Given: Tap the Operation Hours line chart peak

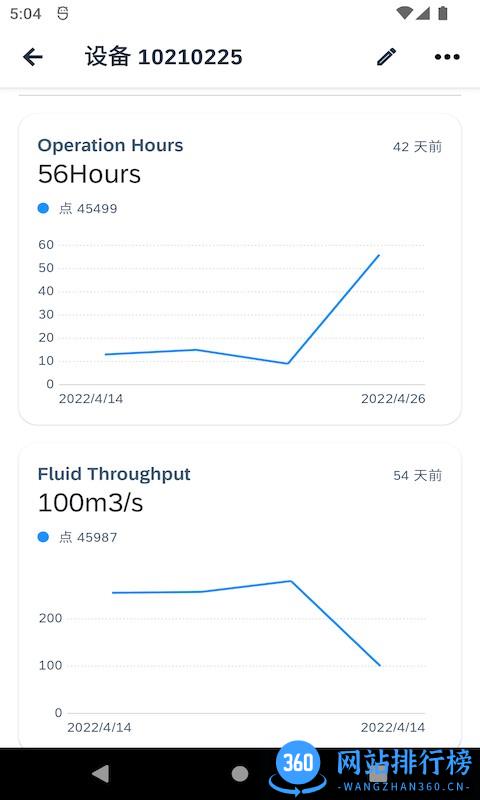Looking at the screenshot, I should click(x=379, y=255).
